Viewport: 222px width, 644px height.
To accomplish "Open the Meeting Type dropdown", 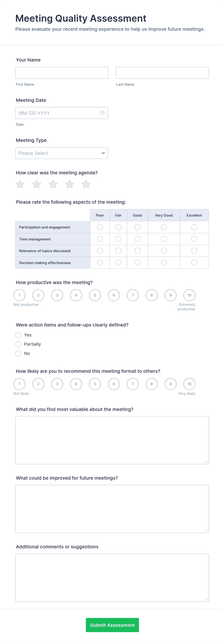I will [62, 153].
